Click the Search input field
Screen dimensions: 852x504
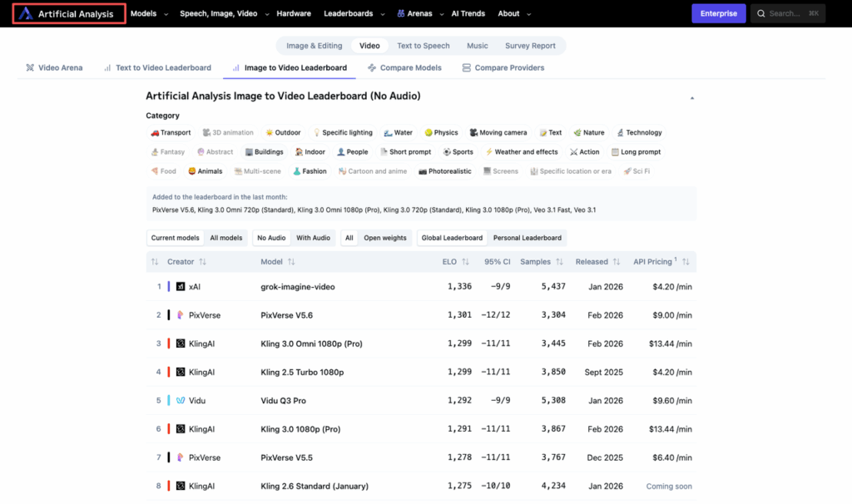[x=788, y=13]
